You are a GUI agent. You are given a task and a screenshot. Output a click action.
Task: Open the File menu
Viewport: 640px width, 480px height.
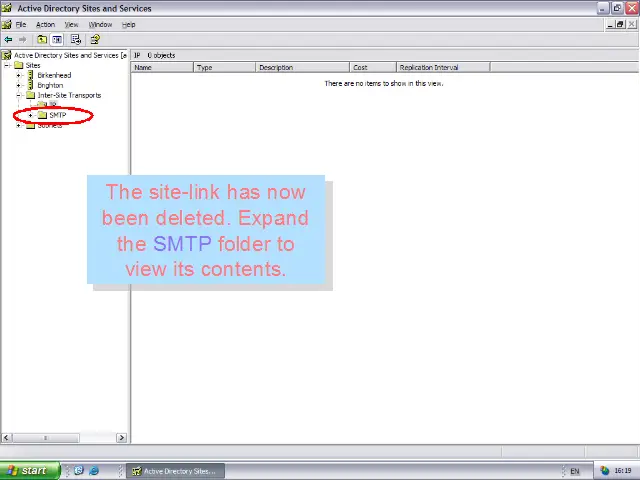coord(21,24)
